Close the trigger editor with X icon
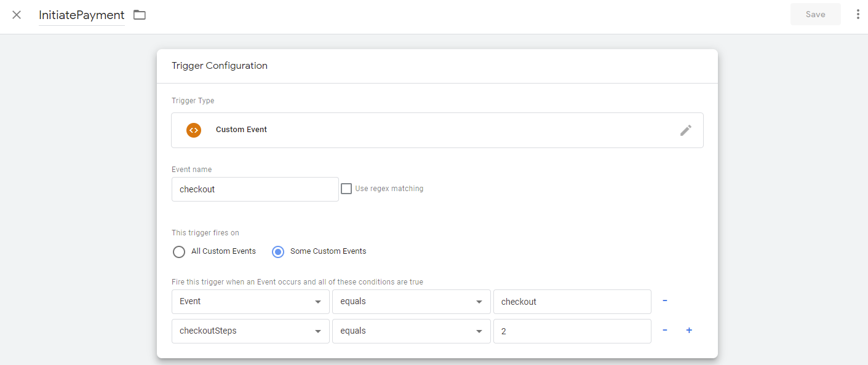The width and height of the screenshot is (868, 365). pos(17,15)
